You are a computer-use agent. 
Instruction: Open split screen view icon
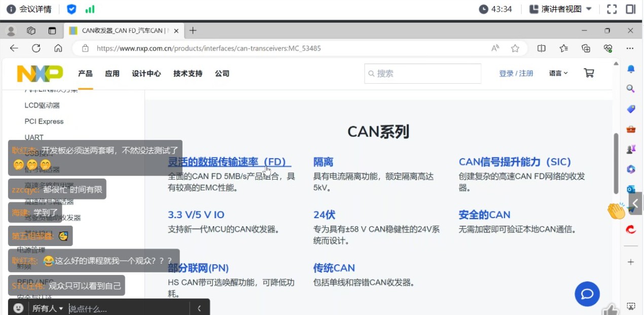542,48
